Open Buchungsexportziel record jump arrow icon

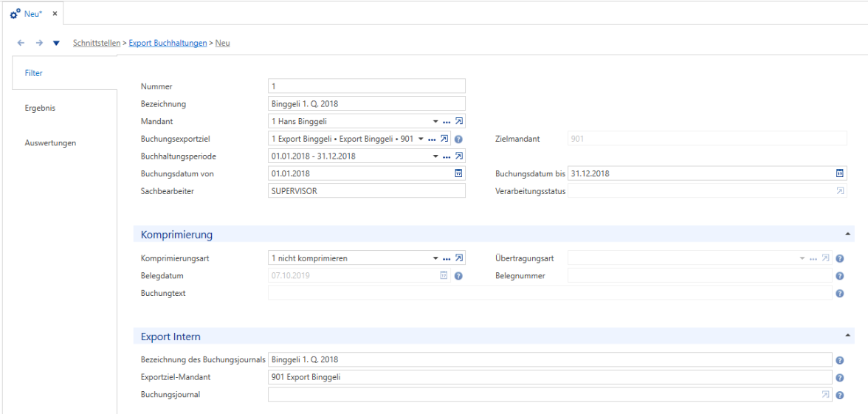click(444, 139)
